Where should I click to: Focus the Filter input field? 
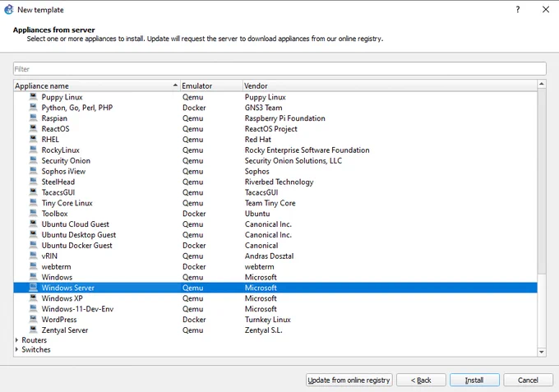(x=279, y=69)
